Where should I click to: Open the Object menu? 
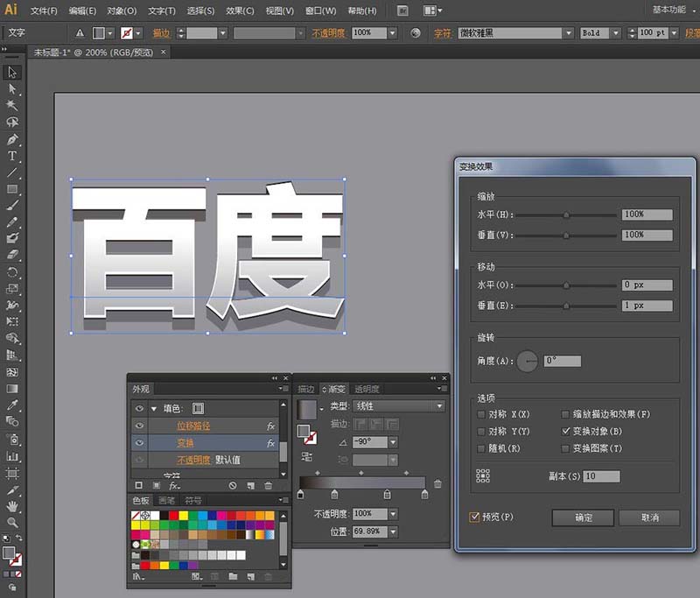point(122,11)
